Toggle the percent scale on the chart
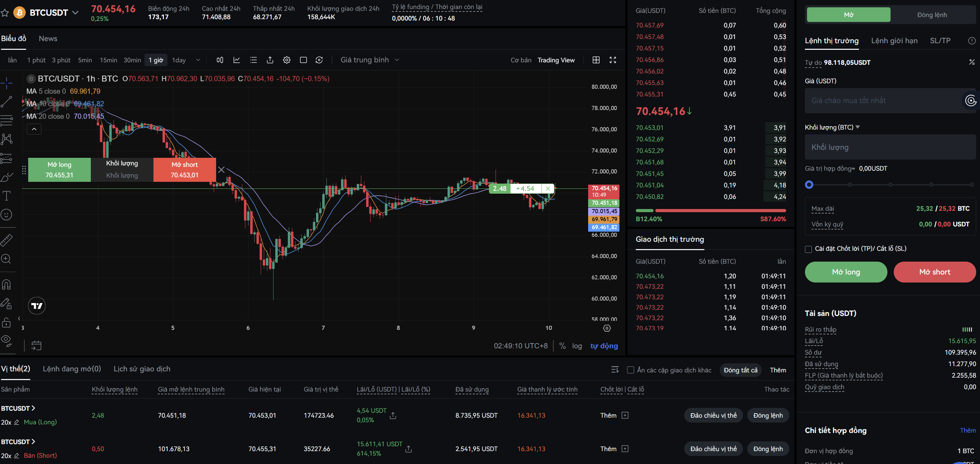Viewport: 980px width, 464px height. tap(562, 346)
